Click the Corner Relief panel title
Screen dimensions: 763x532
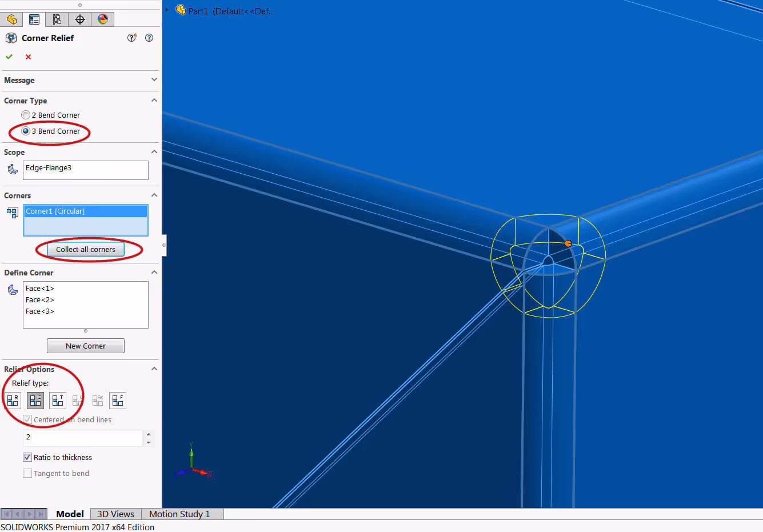[x=47, y=38]
